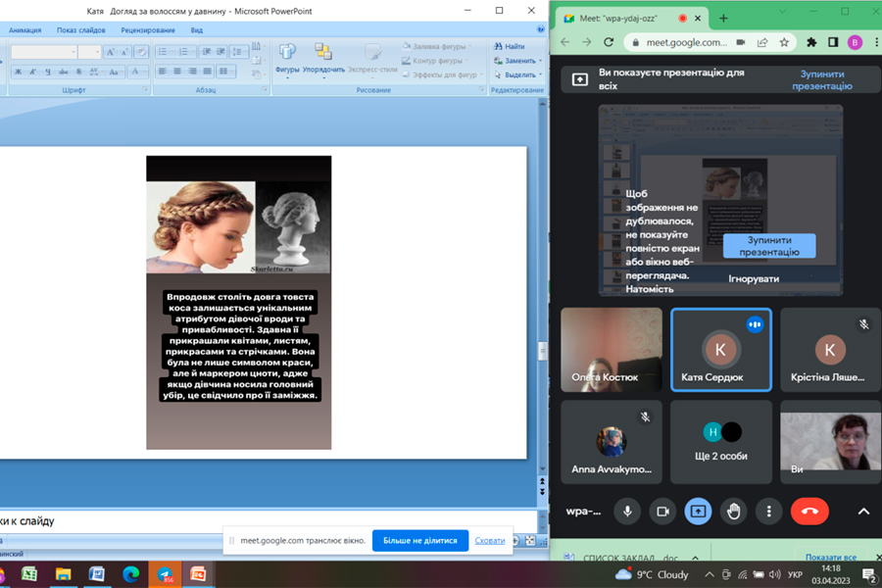The height and width of the screenshot is (588, 882).
Task: Open the Упорядочить arrange dropdown
Action: pyautogui.click(x=322, y=58)
